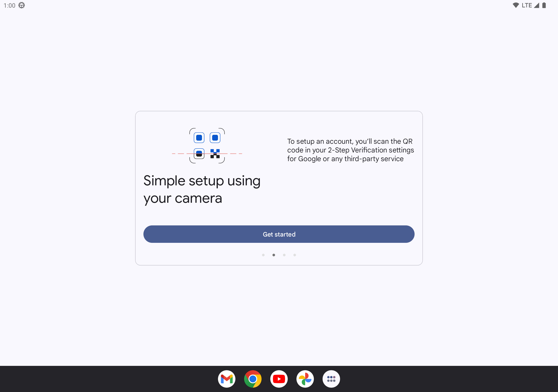Screen dimensions: 558x392
Task: Open the app drawer grid icon
Action: 331,379
